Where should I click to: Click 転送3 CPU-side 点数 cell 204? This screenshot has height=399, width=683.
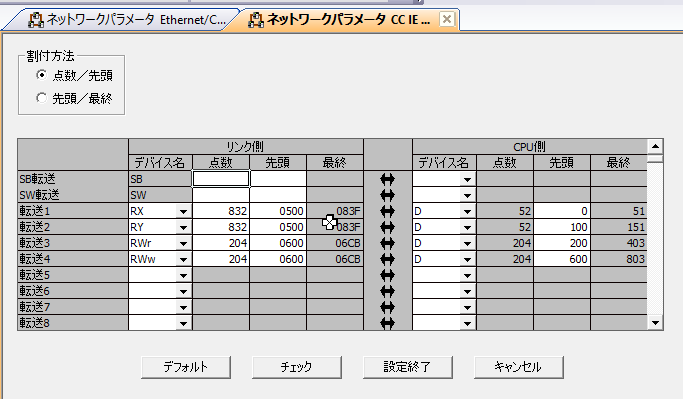point(505,243)
